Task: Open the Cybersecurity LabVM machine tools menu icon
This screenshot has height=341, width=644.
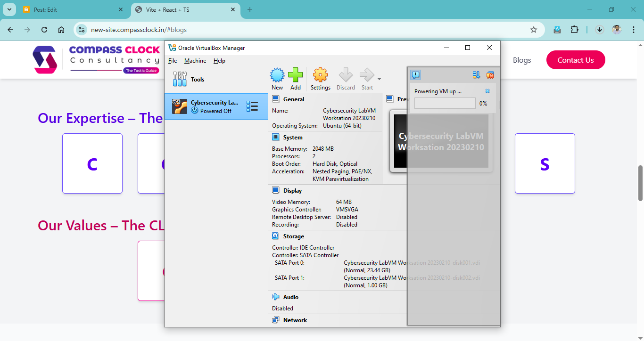Action: [252, 106]
